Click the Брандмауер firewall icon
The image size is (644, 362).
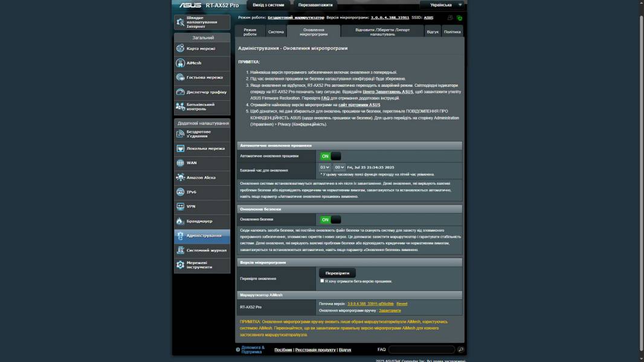tap(180, 221)
